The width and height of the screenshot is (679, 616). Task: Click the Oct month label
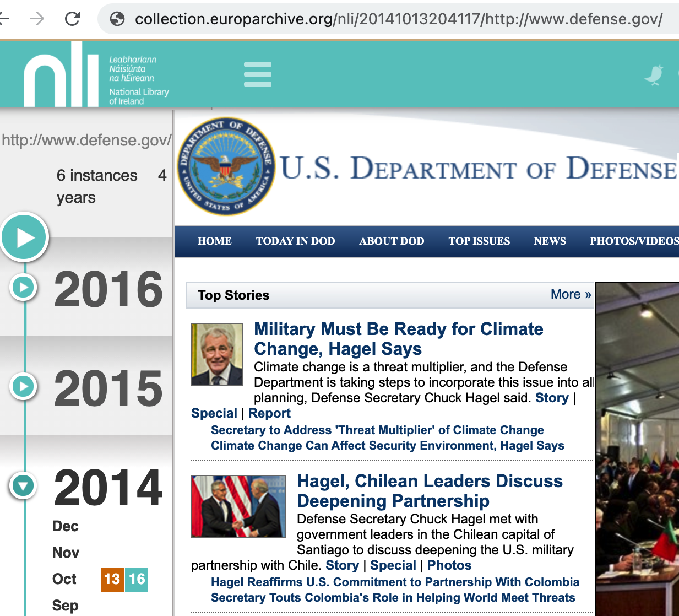tap(64, 579)
